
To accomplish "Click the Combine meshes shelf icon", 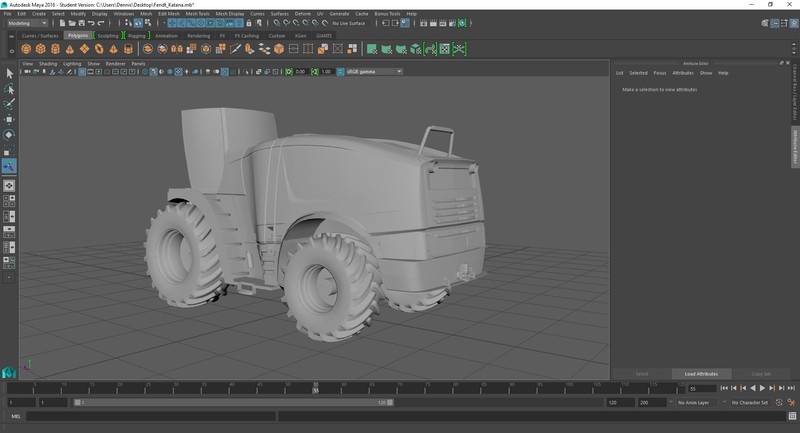I will [x=148, y=49].
